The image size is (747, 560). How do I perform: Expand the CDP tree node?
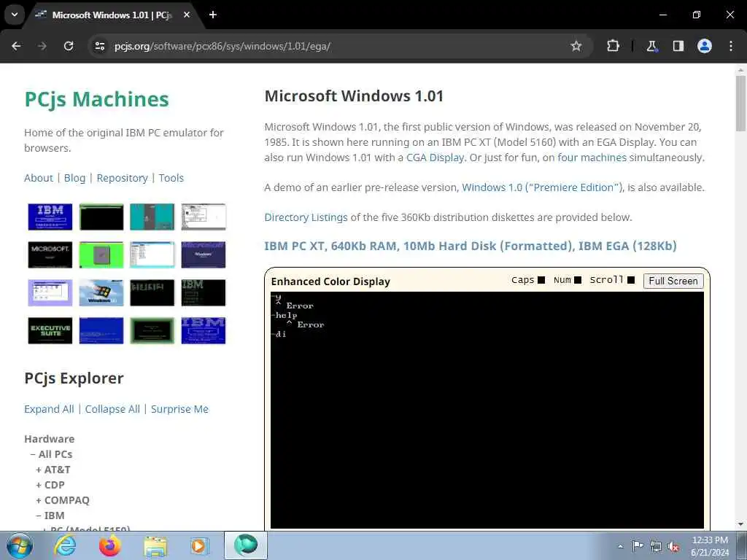50,485
